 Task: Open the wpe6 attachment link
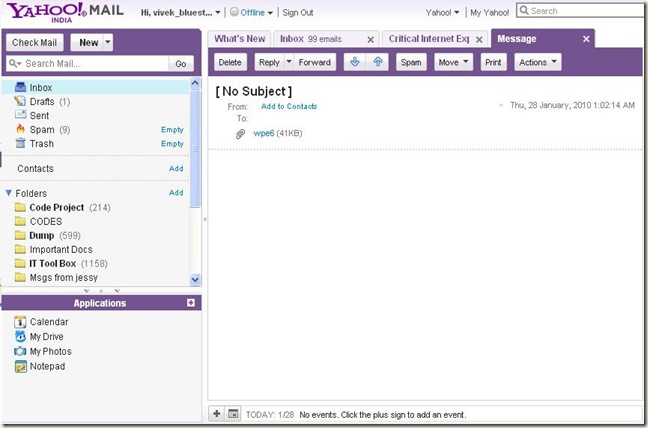click(x=264, y=133)
